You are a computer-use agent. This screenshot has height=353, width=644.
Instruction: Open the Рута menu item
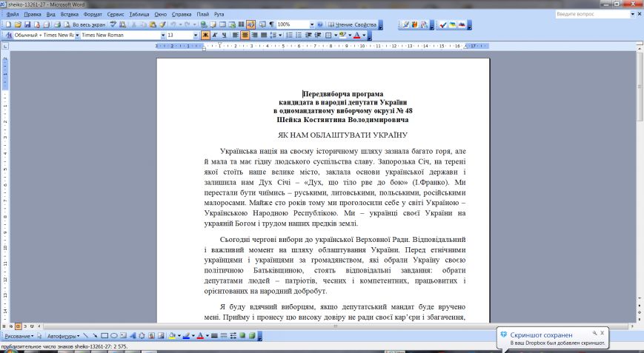[219, 14]
